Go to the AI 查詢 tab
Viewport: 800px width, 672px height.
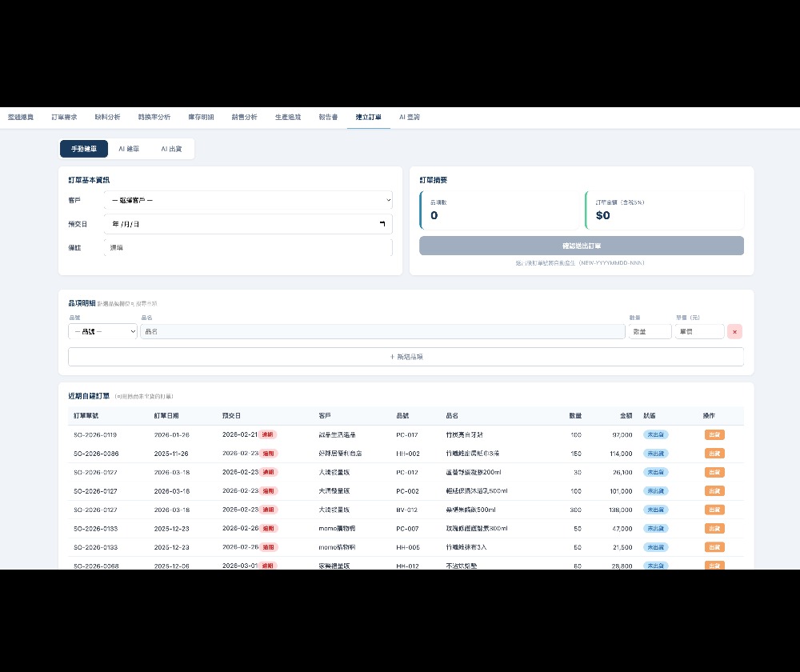(x=409, y=118)
